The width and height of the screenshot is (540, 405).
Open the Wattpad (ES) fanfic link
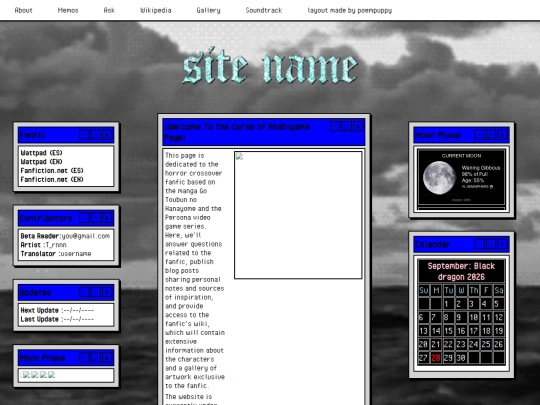coord(41,153)
